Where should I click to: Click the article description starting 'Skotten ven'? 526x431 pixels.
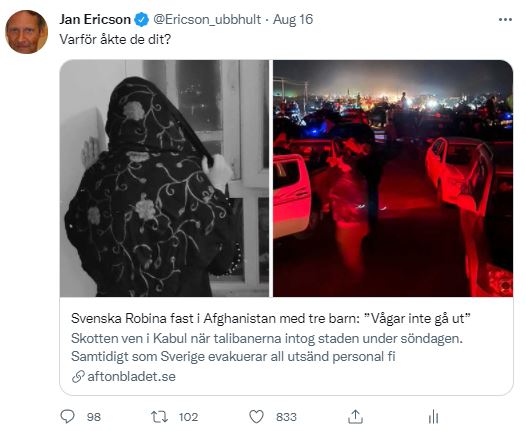pyautogui.click(x=267, y=347)
